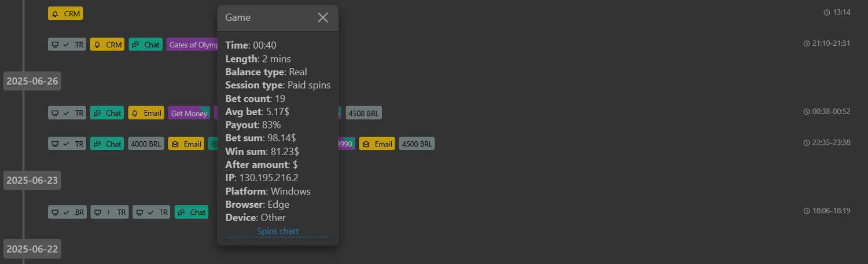Open the Email tag right of 4000 BRL
This screenshot has height=264, width=868.
click(185, 144)
